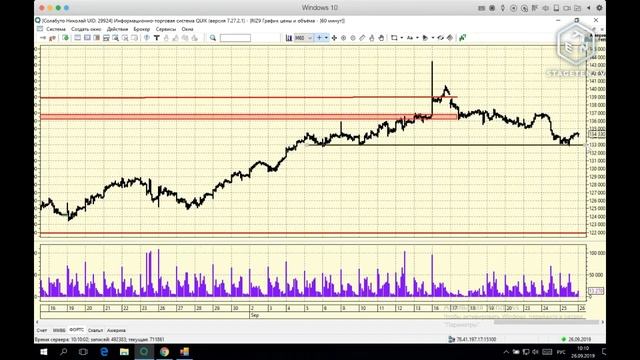Click the red support line near 122 000
Viewport: 640px width, 360px height.
tap(313, 233)
